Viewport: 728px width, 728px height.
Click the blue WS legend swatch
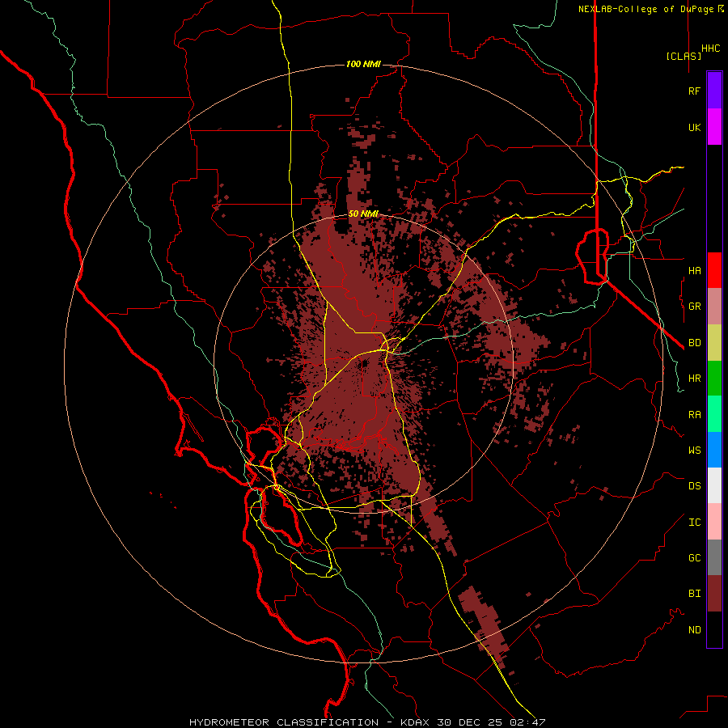click(x=714, y=450)
